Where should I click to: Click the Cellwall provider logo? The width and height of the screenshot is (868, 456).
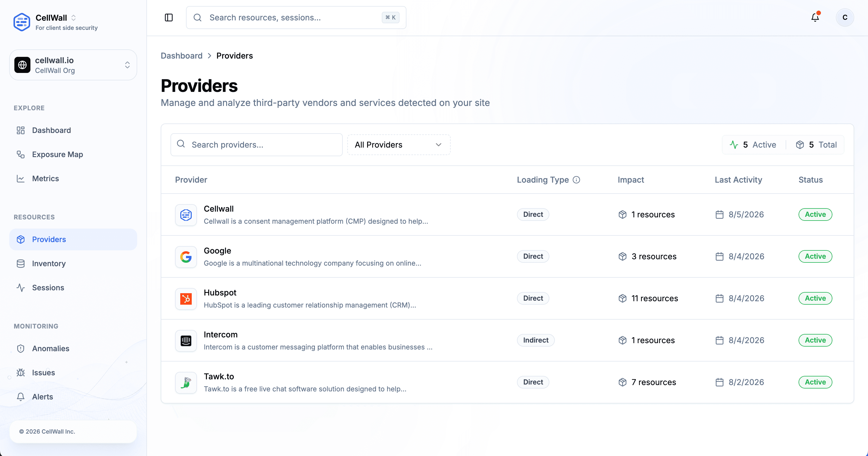(186, 215)
